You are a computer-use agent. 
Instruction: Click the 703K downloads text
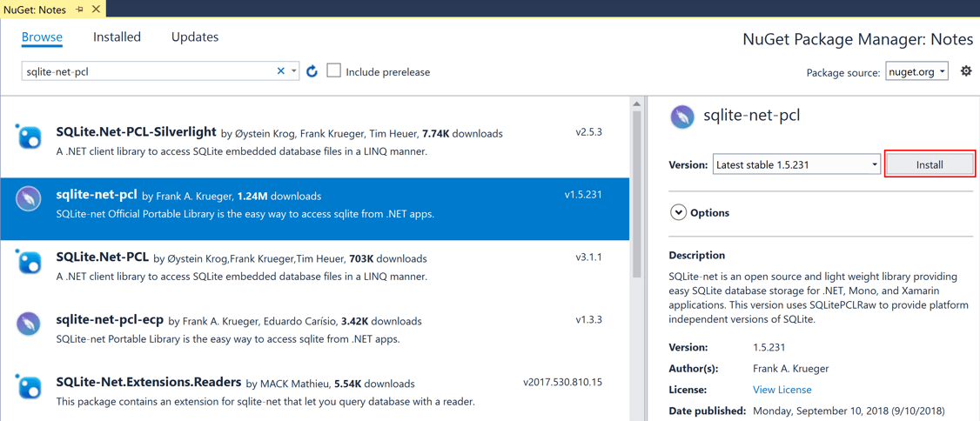387,258
